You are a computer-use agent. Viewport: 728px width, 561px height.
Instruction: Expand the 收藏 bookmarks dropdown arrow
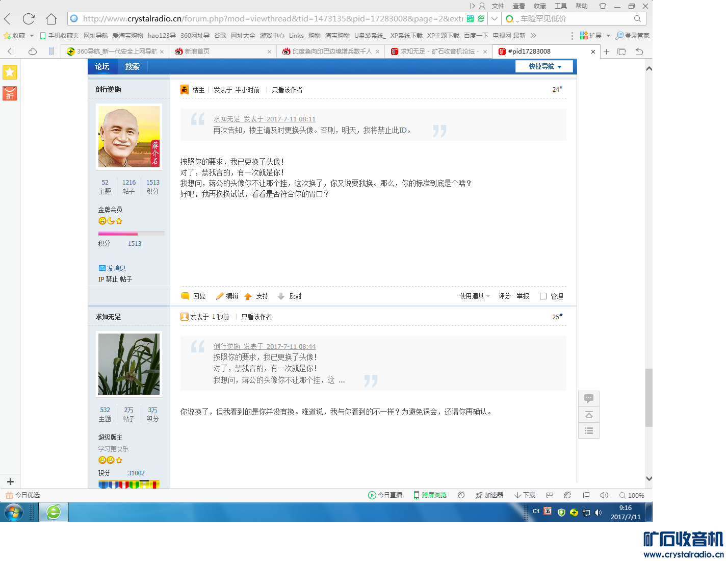pos(32,36)
